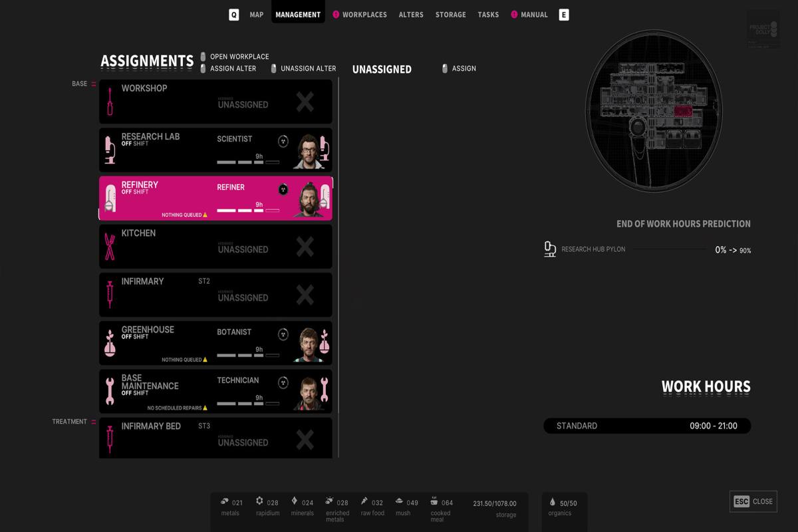Click the Scientist's 9h shift progress bar
The image size is (798, 532).
[x=247, y=162]
